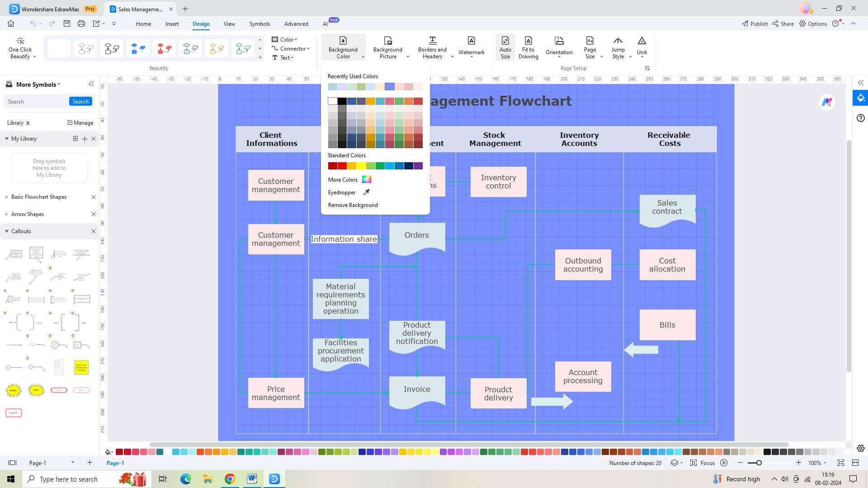The height and width of the screenshot is (488, 868).
Task: Open the zoom percentage dropdown
Action: click(x=817, y=463)
